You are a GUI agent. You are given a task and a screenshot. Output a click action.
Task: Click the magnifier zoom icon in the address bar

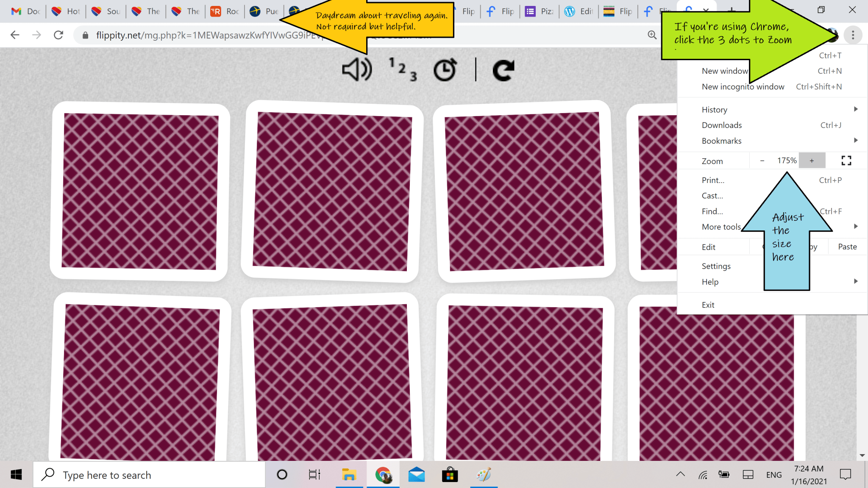[651, 35]
